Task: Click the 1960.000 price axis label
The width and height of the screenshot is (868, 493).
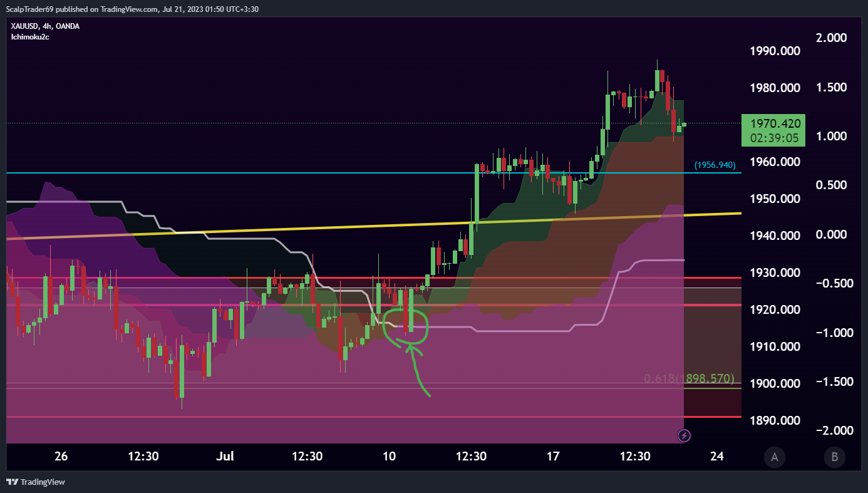Action: tap(775, 162)
